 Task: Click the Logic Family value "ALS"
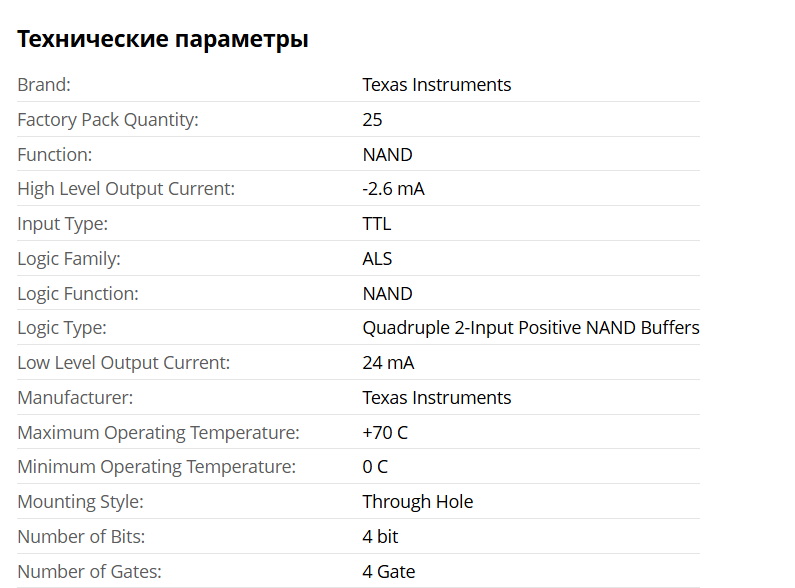(x=377, y=259)
